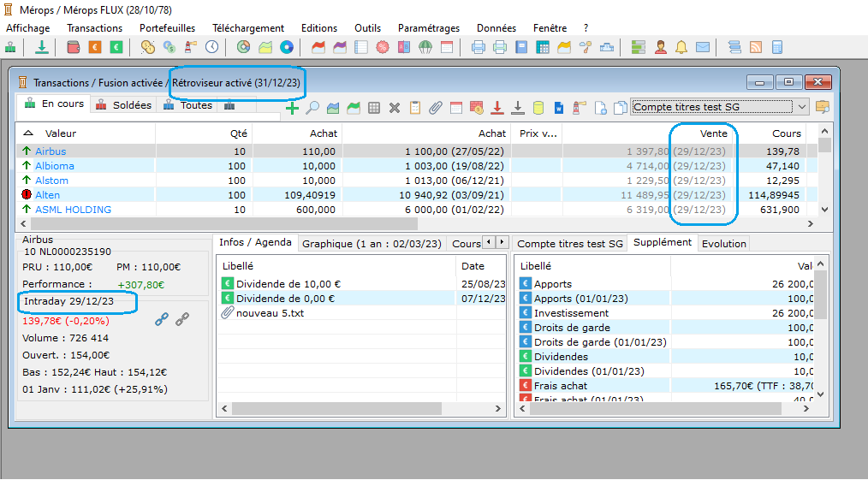Open the gold coins currency icon
The image size is (868, 480).
(x=148, y=48)
